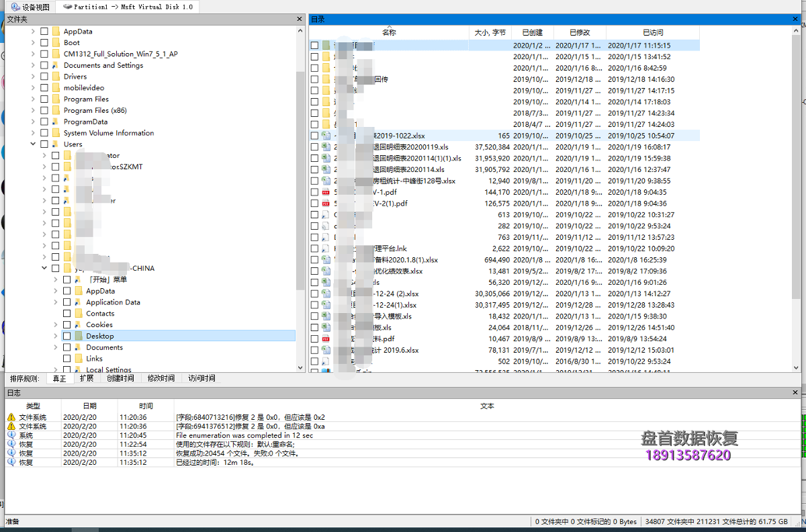Click the Contacts folder icon
This screenshot has height=532, width=806.
(78, 314)
